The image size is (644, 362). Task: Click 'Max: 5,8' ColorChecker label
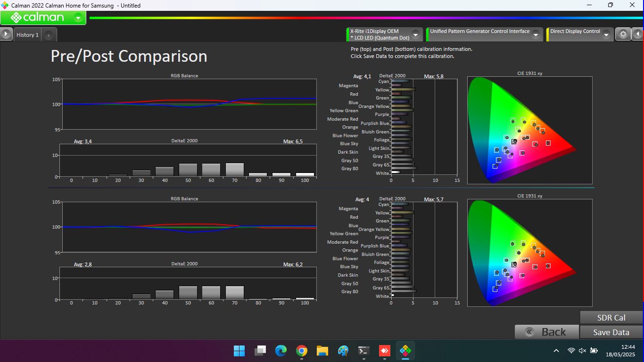click(x=434, y=76)
